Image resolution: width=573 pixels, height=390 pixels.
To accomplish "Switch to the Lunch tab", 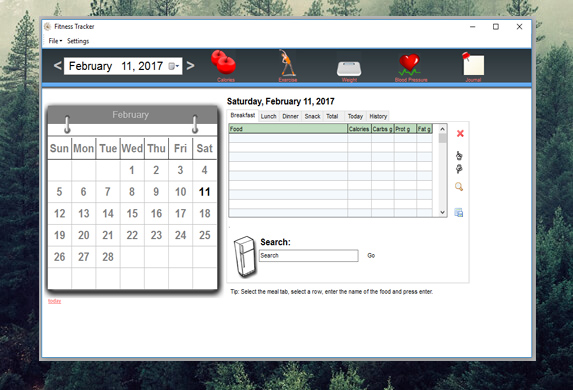I will point(269,116).
